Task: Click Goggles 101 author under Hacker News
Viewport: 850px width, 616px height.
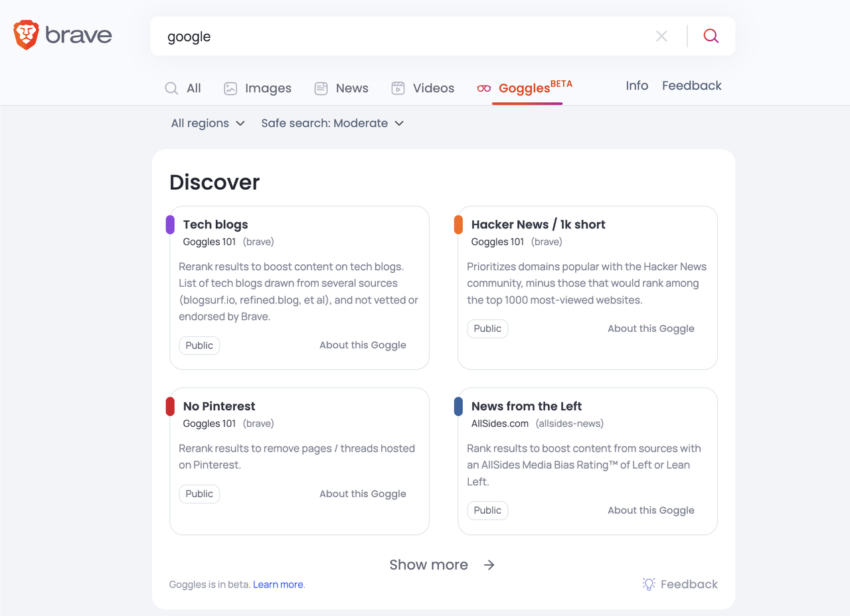Action: tap(497, 242)
